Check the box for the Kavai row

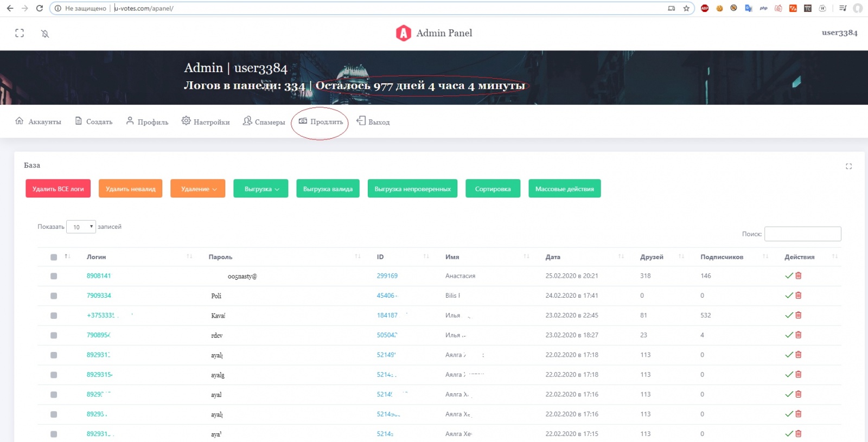point(54,316)
